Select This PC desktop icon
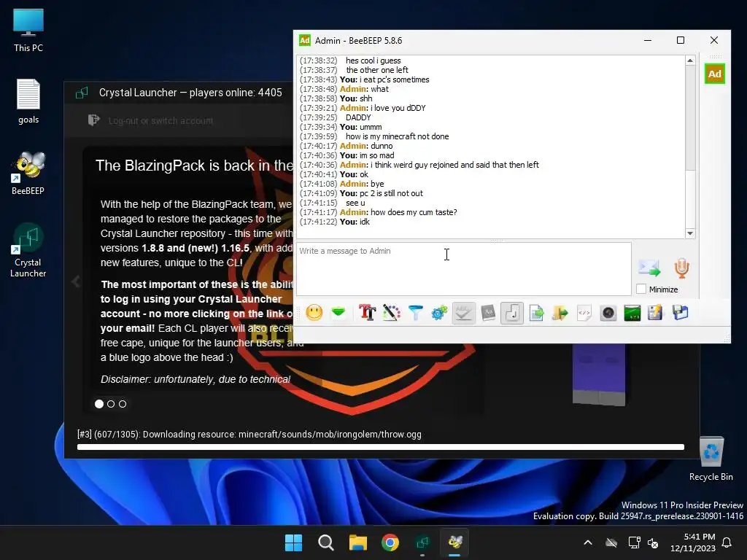747x560 pixels. [x=28, y=30]
